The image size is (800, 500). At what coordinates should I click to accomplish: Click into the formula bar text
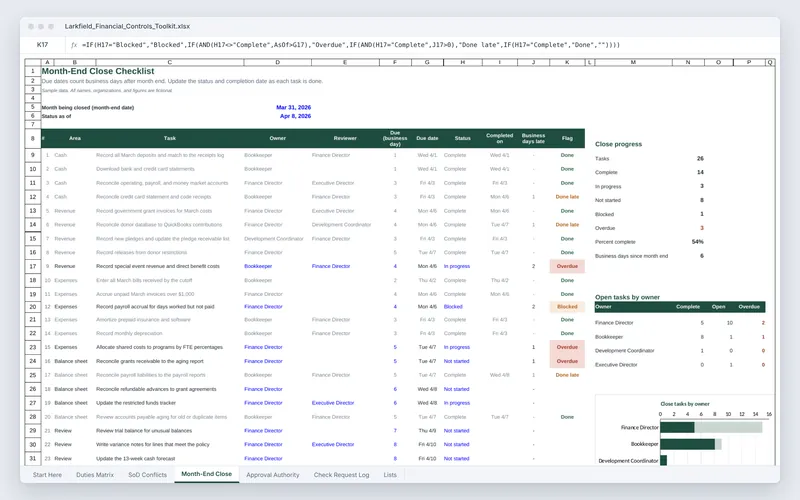click(x=351, y=45)
